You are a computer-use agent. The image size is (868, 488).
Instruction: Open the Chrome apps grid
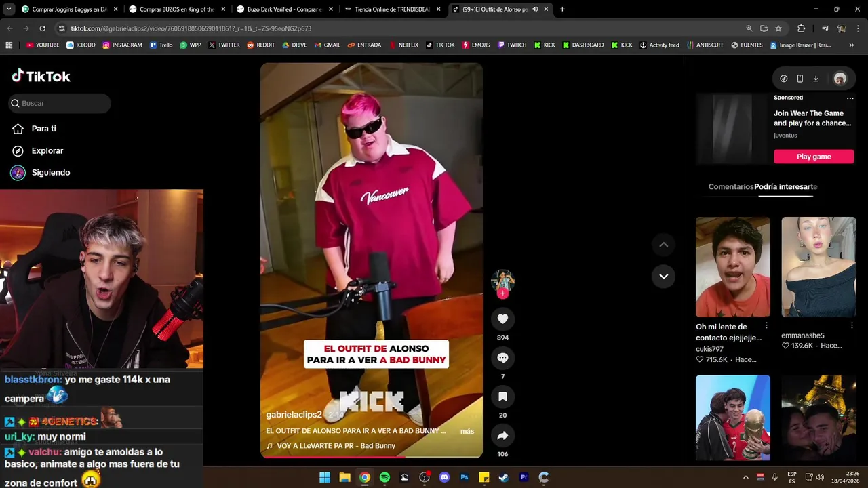click(x=9, y=45)
